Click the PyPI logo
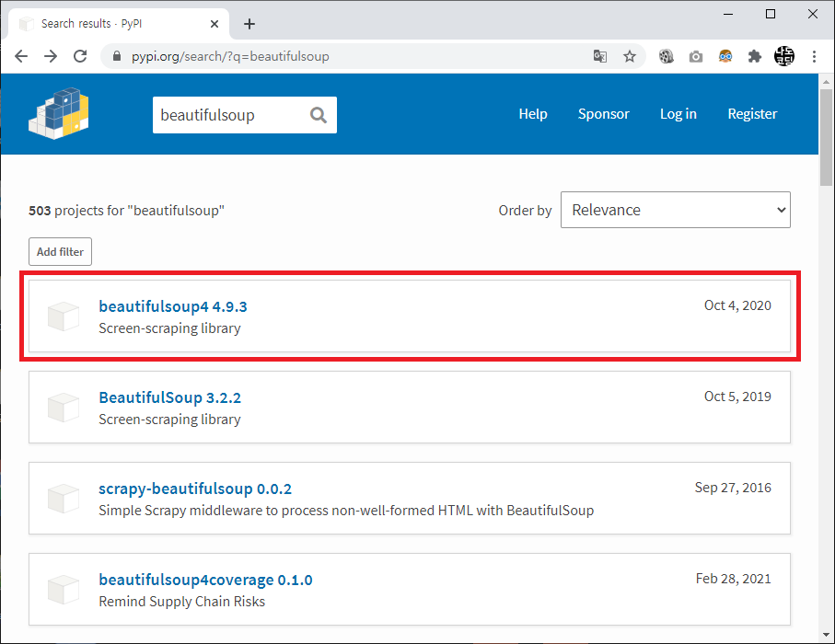Image resolution: width=835 pixels, height=644 pixels. click(x=59, y=113)
